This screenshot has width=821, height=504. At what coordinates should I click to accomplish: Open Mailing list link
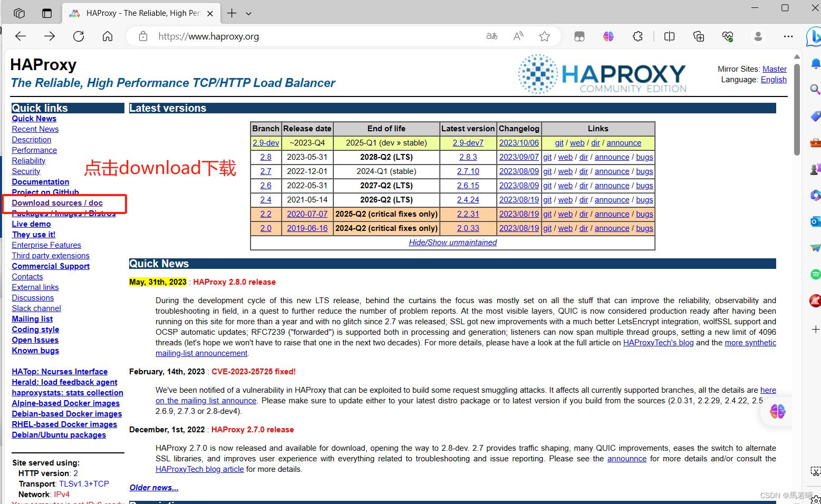tap(32, 319)
